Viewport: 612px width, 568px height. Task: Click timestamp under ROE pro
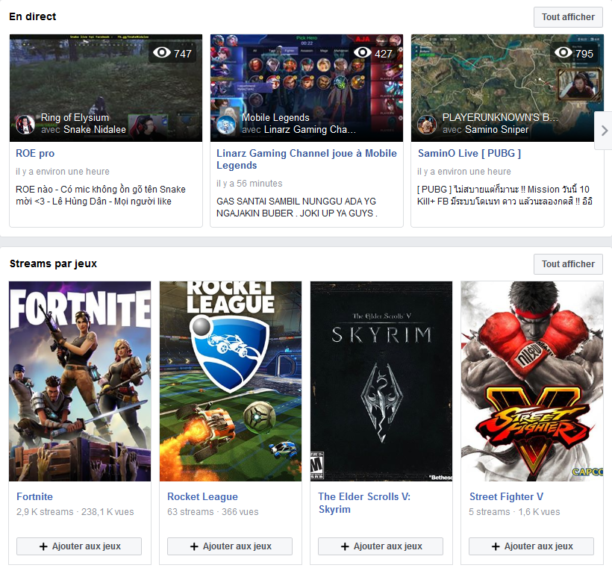coord(62,171)
